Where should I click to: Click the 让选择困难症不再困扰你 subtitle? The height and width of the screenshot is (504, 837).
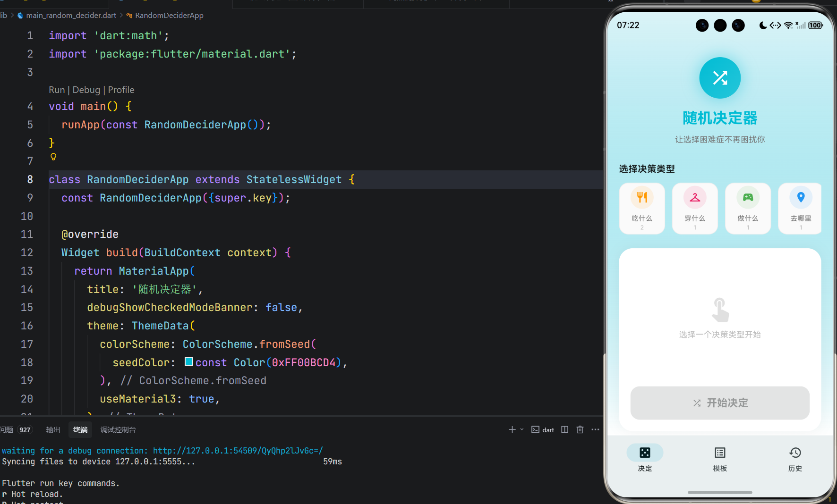720,139
